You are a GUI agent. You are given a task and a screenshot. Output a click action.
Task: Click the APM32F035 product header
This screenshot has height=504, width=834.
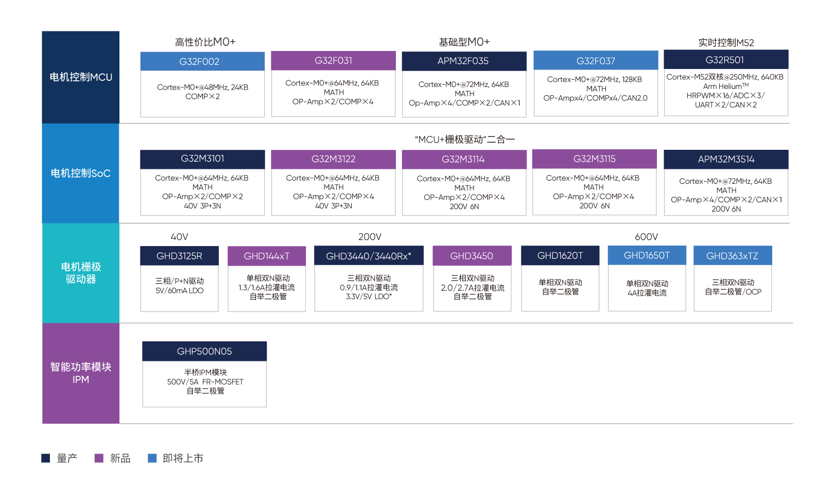[x=464, y=61]
